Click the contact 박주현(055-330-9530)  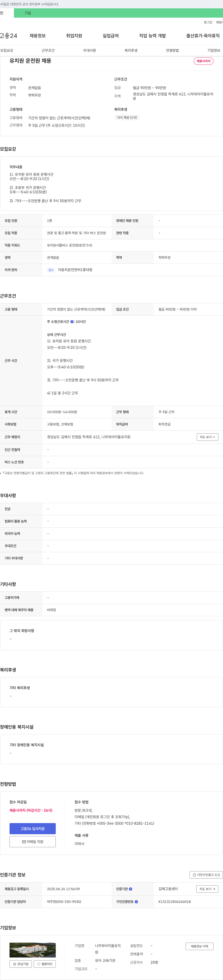64,902
